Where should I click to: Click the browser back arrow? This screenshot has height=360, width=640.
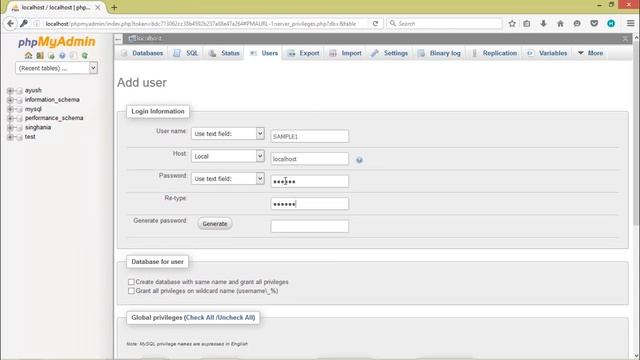tap(11, 24)
